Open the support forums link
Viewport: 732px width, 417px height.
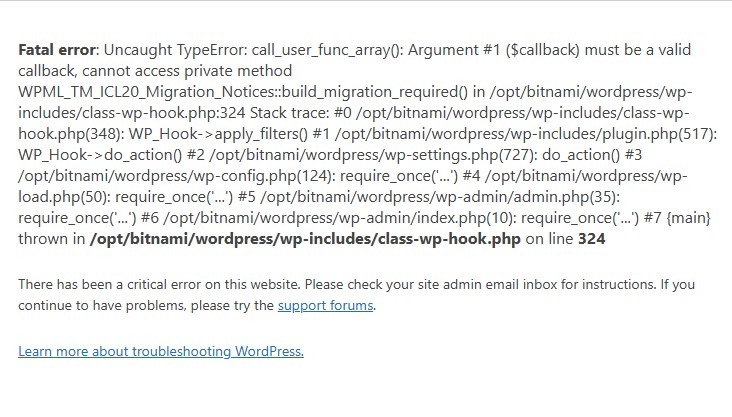tap(325, 305)
